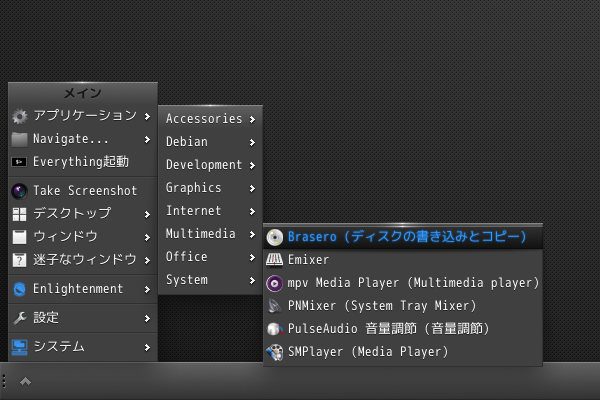600x400 pixels.
Task: Expand the ウィンドウ submenu arrow
Action: tap(147, 237)
